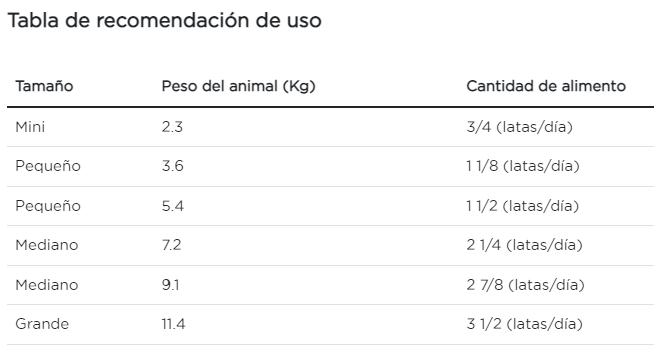This screenshot has width=654, height=363.
Task: Select the Grande size cell
Action: pos(42,324)
